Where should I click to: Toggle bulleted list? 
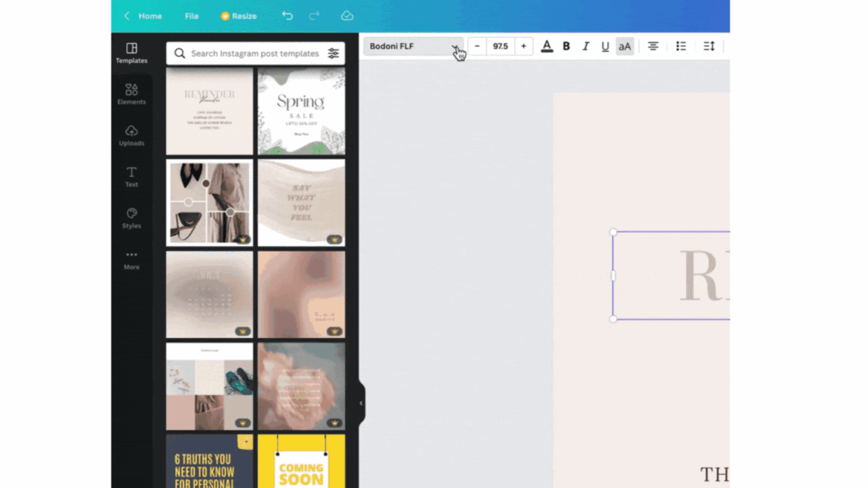coord(681,46)
